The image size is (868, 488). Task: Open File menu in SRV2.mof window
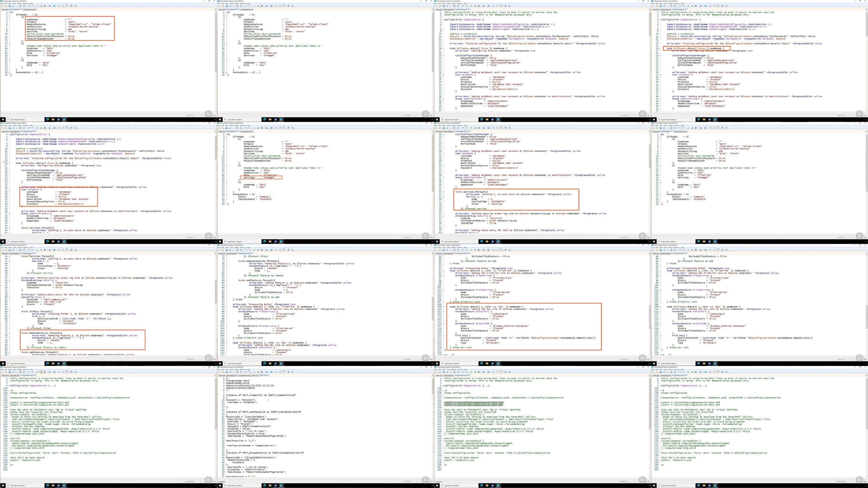[219, 370]
